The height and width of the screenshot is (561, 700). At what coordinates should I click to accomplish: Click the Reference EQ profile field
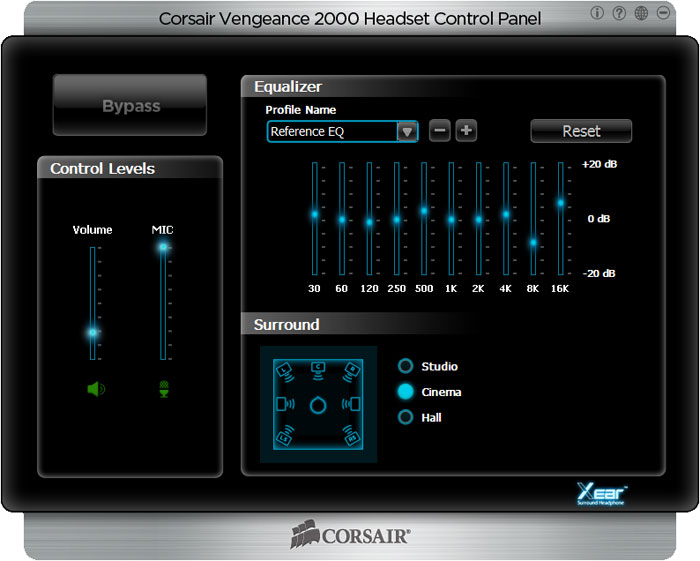pyautogui.click(x=332, y=132)
